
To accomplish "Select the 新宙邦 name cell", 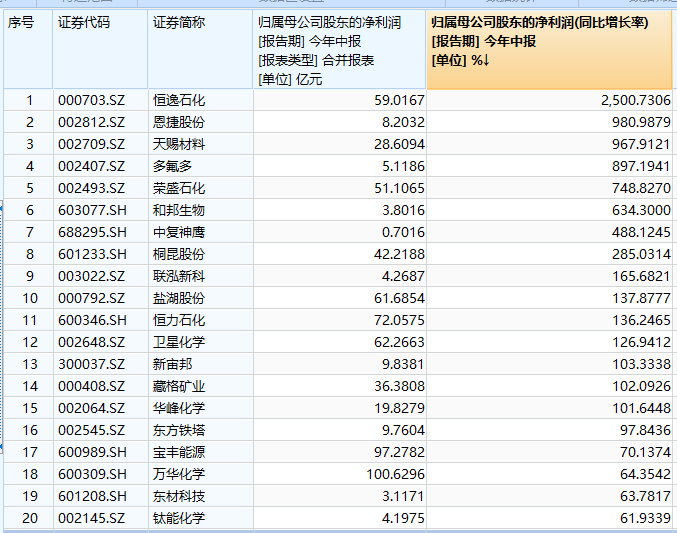I will tap(200, 365).
